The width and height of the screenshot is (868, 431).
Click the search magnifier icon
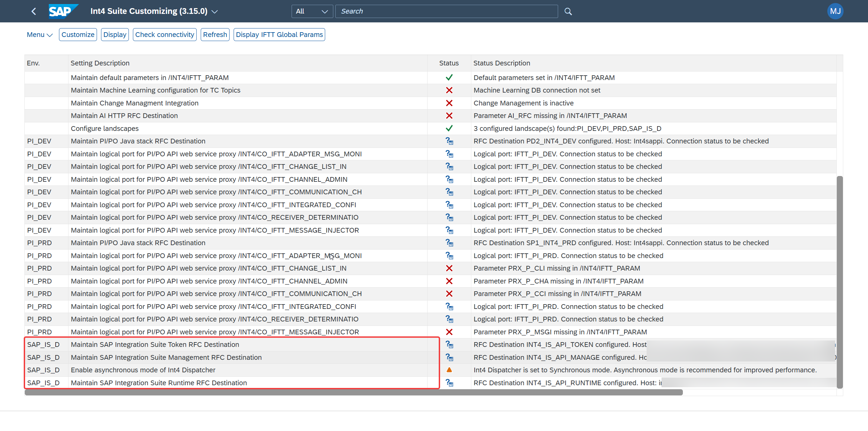click(x=568, y=12)
